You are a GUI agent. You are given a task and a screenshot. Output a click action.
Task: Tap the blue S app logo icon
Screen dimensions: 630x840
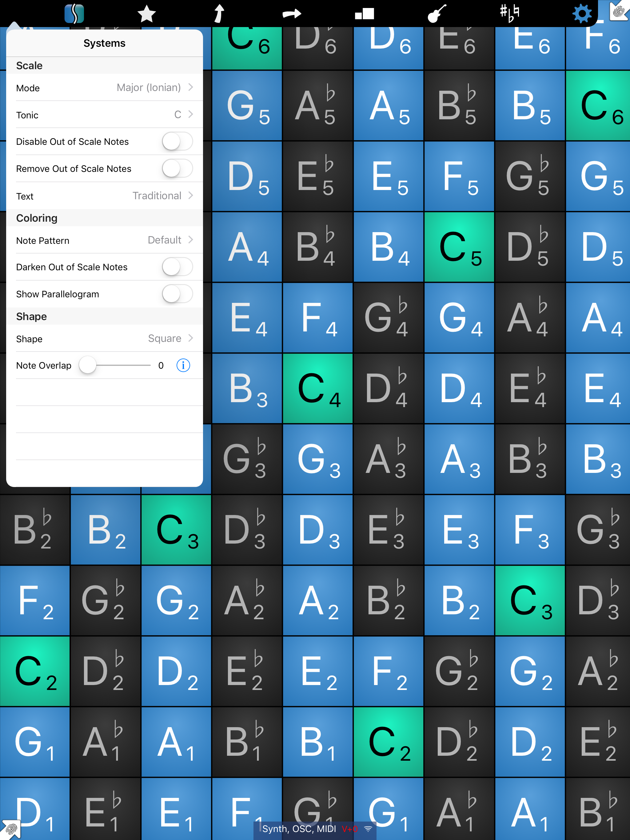tap(74, 14)
